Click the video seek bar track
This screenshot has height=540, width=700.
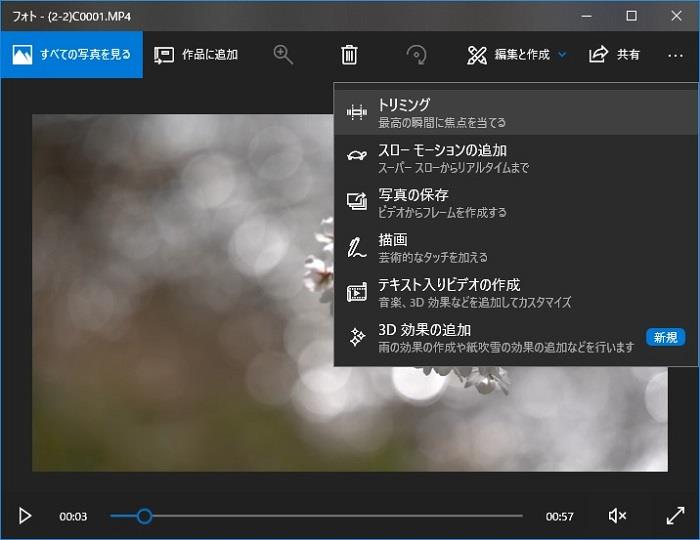316,516
